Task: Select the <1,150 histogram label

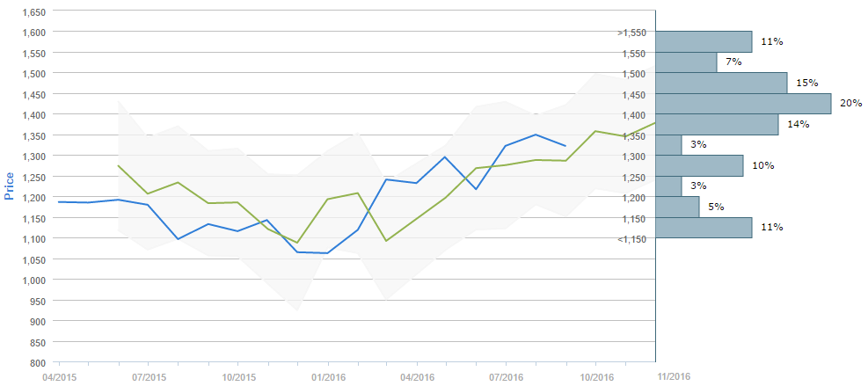Action: pos(632,239)
